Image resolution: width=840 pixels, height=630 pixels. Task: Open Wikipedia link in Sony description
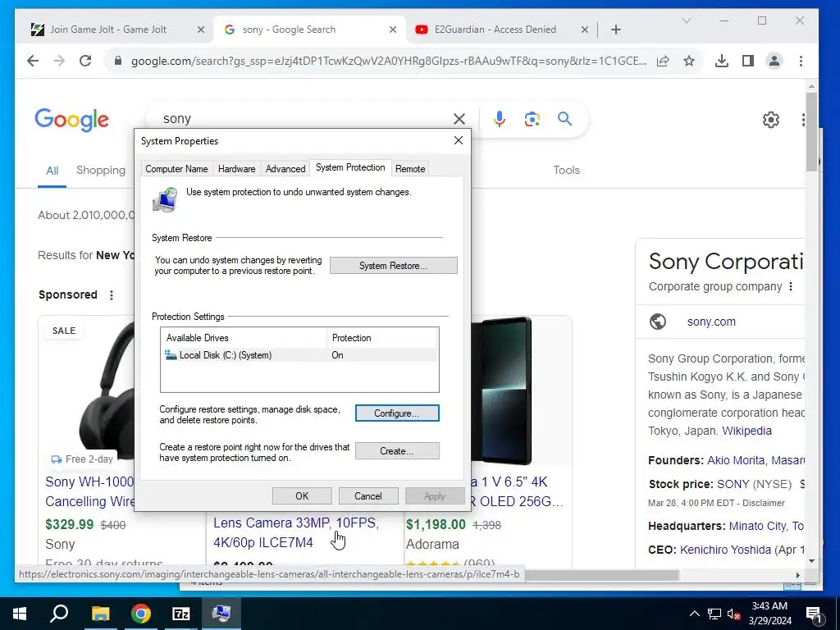pyautogui.click(x=746, y=431)
